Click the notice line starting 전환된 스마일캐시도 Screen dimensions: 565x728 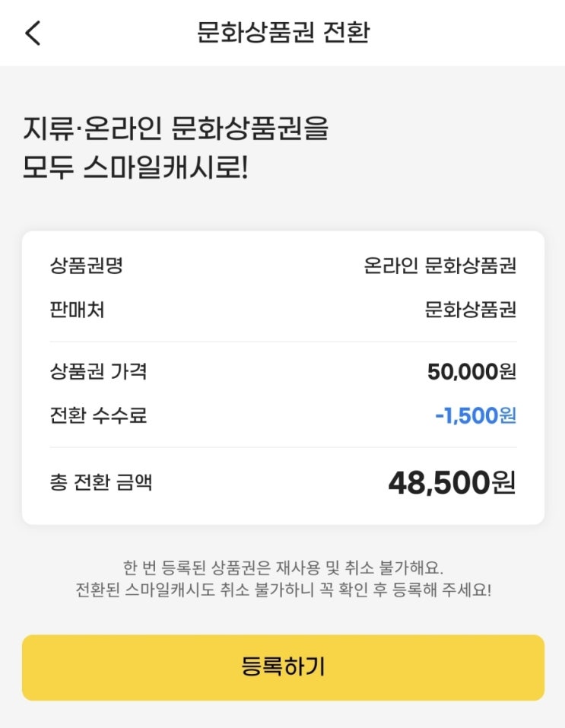283,590
